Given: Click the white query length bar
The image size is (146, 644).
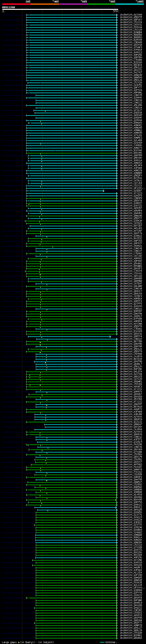Looking at the screenshot, I should (x=60, y=10).
